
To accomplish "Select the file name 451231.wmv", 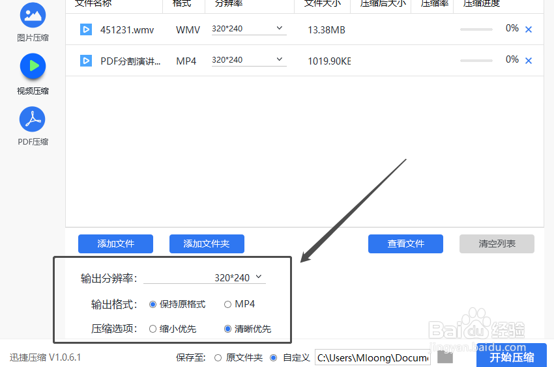I will coord(127,30).
